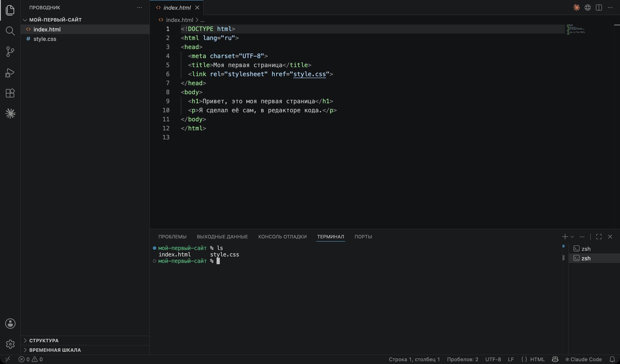Image resolution: width=620 pixels, height=364 pixels.
Task: Switch to the ТЕРМИНАЛ panel tab
Action: coord(331,237)
